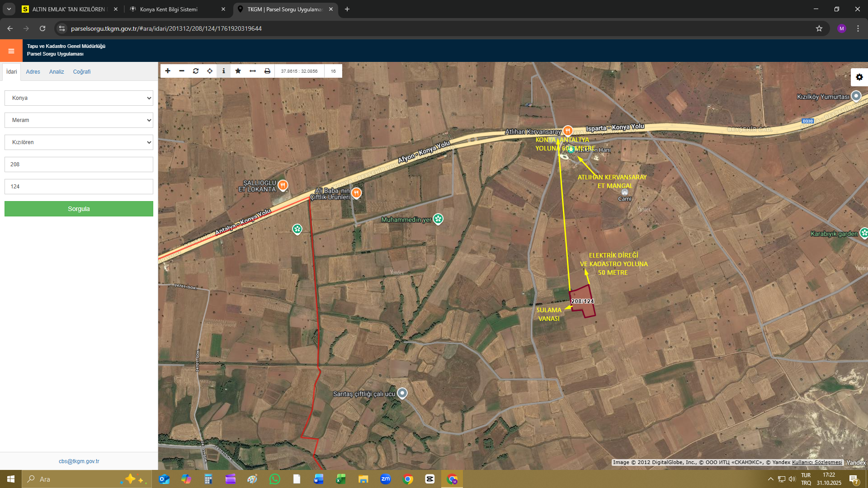Click the crosshair locate icon

(210, 71)
